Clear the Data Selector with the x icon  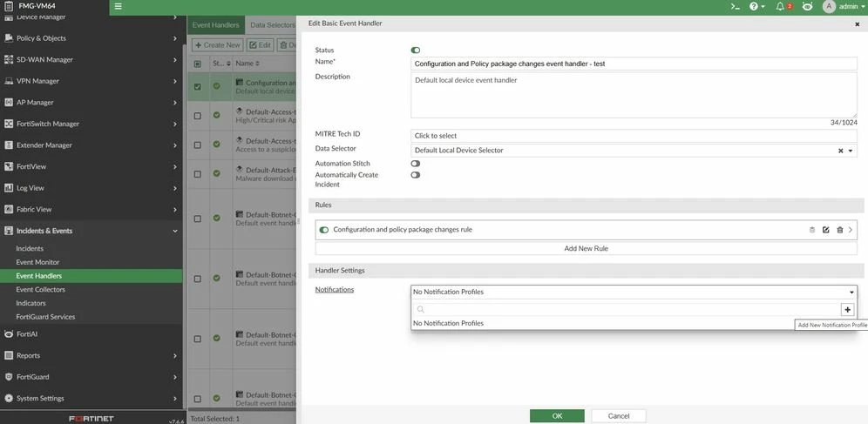840,151
